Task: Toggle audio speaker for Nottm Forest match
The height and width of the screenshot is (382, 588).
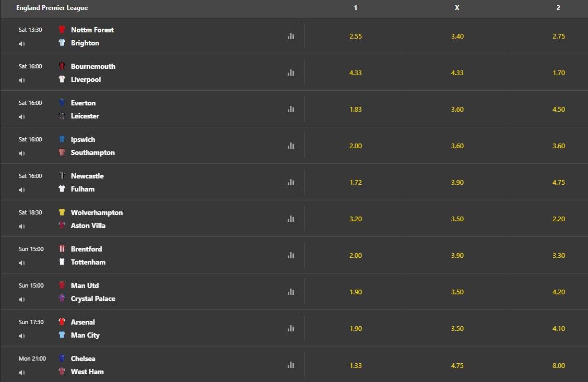Action: tap(22, 44)
